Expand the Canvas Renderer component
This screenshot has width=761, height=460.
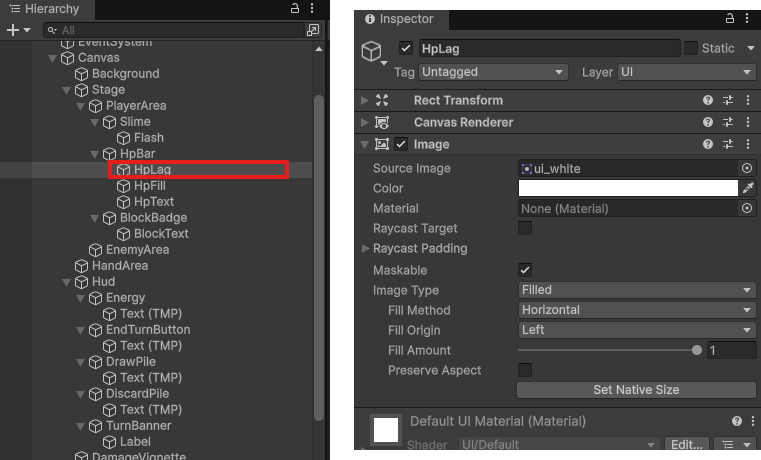pyautogui.click(x=364, y=122)
